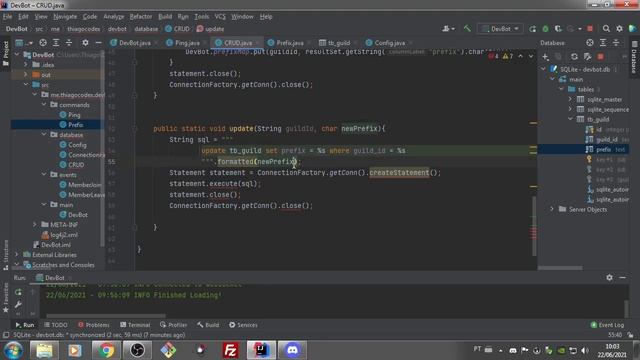Viewport: 640px width, 360px height.
Task: Open IDE settings gear in top toolbar
Action: (x=619, y=29)
